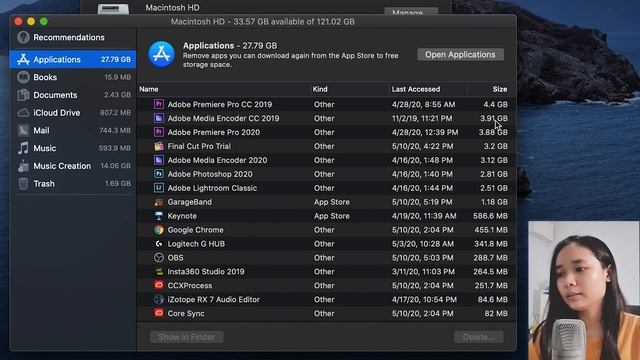Click Manage button in the background window

point(411,12)
